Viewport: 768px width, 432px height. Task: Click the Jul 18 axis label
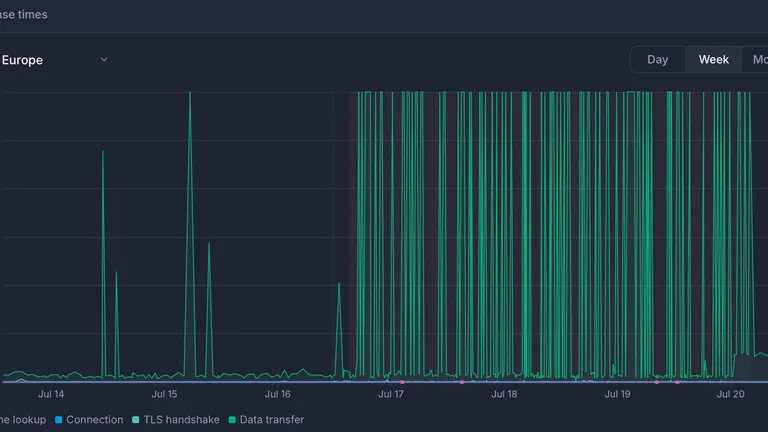click(x=504, y=394)
